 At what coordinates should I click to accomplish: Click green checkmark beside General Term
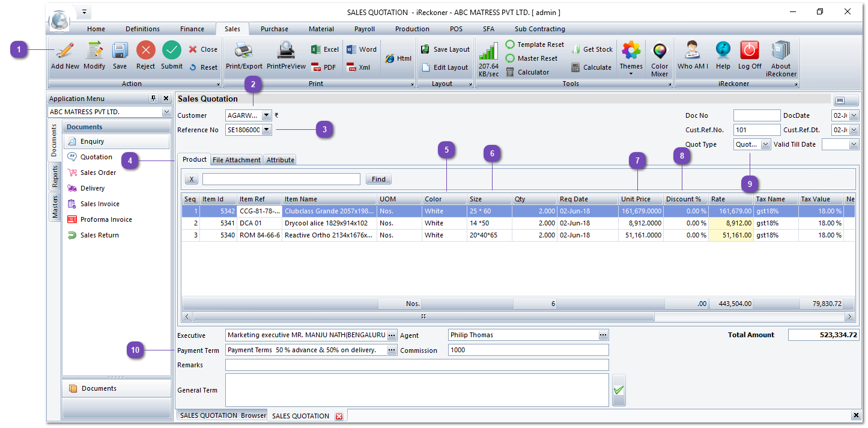[x=618, y=390]
